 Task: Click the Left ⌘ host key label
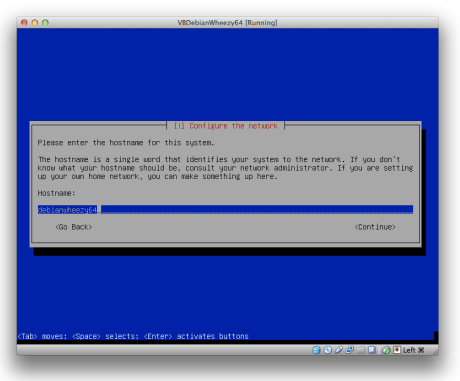click(x=413, y=350)
